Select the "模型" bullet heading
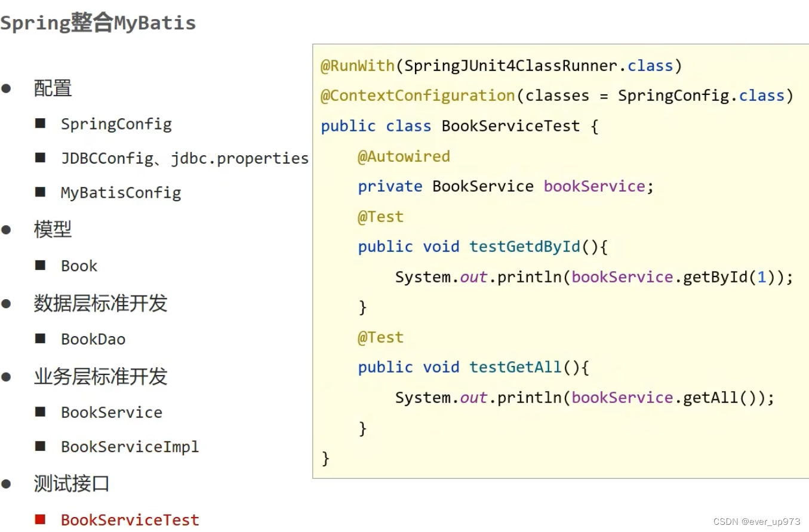Image resolution: width=809 pixels, height=532 pixels. pyautogui.click(x=53, y=229)
